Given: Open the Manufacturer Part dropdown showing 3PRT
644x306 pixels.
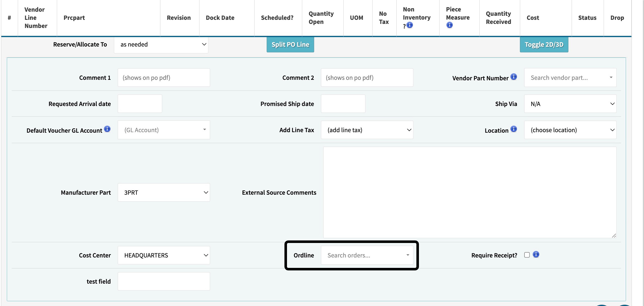Looking at the screenshot, I should [x=164, y=192].
